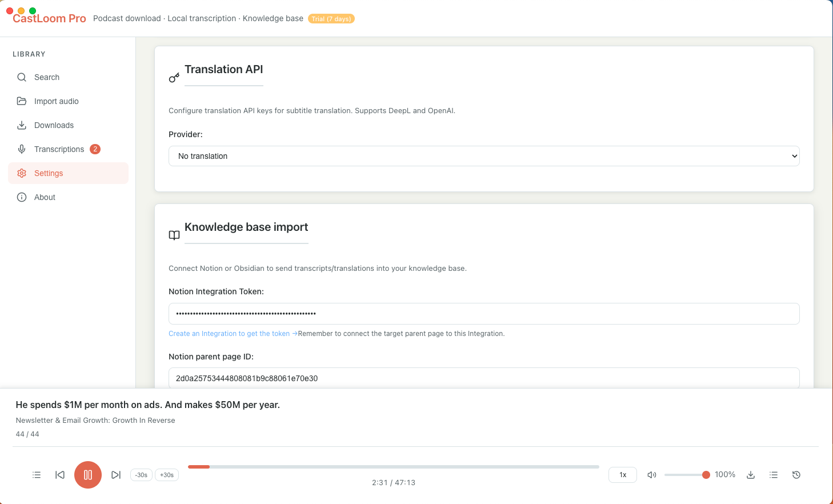
Task: Toggle the 1x playback speed
Action: tap(622, 475)
